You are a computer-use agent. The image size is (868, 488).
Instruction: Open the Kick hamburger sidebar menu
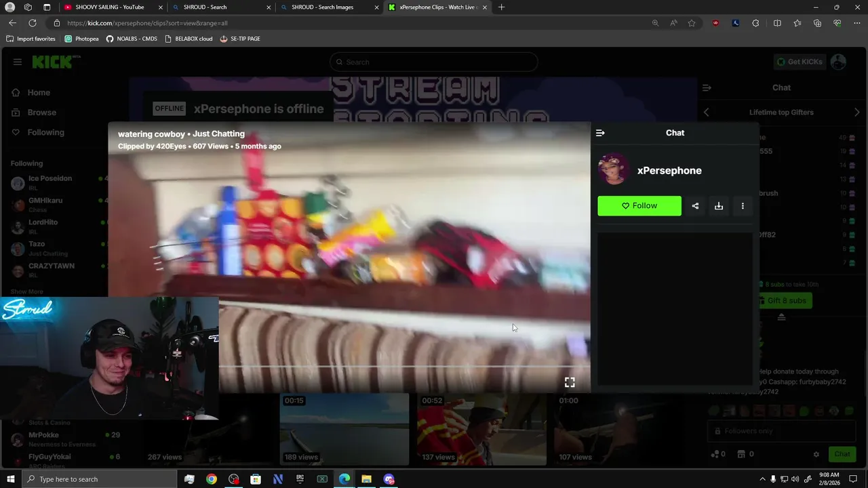click(18, 62)
